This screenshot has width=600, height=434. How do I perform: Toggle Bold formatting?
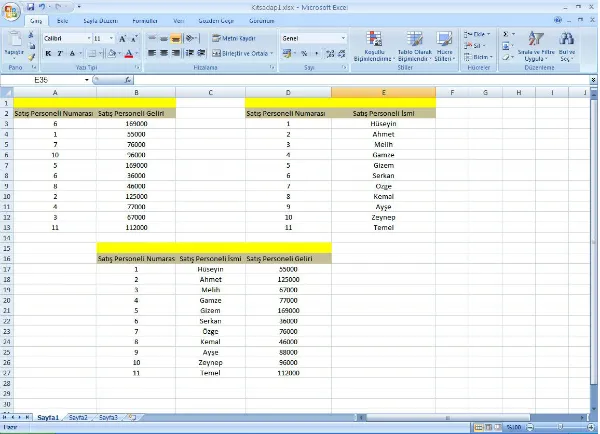[47, 53]
